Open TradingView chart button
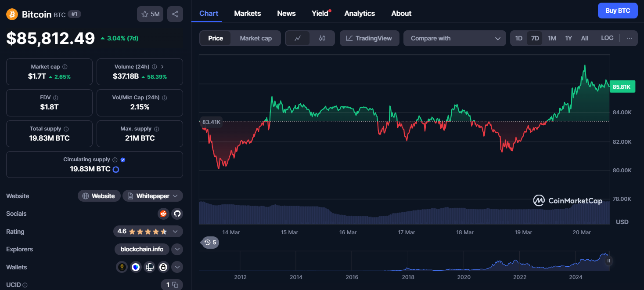The width and height of the screenshot is (644, 290). tap(369, 38)
